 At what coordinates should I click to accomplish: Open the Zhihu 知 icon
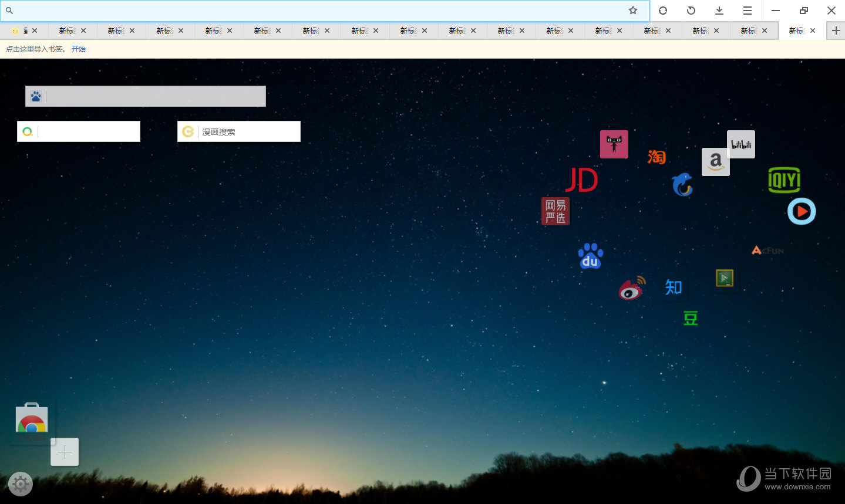673,287
